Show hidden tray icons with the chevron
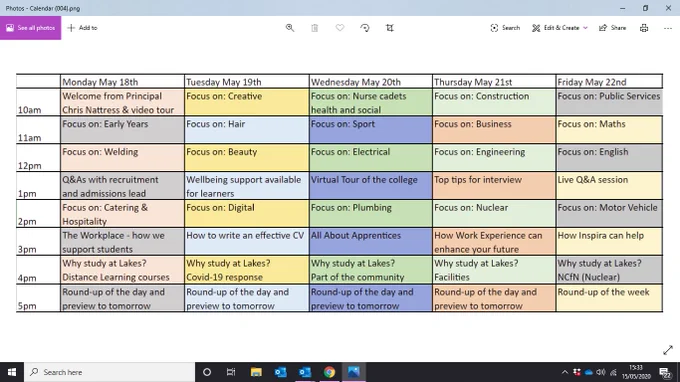Viewport: 680px width, 382px height. click(x=564, y=372)
